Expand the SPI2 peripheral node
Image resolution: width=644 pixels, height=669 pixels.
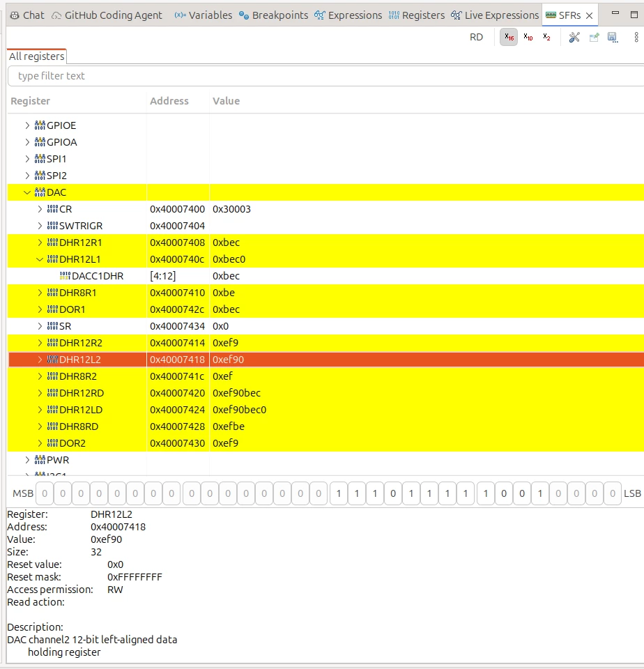click(x=27, y=176)
